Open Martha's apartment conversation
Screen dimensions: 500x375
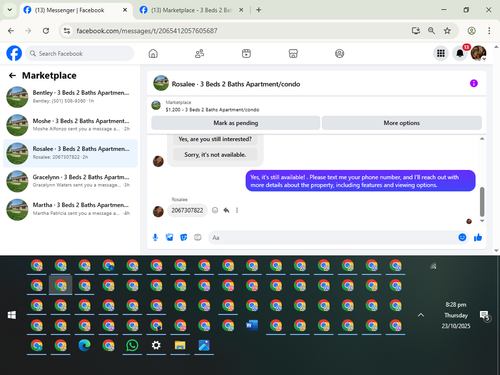click(70, 209)
